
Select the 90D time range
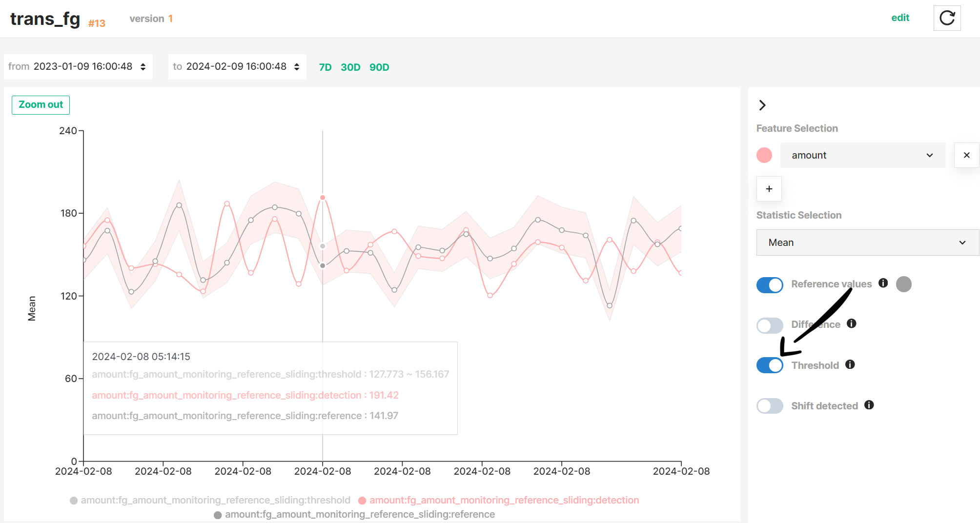coord(379,67)
